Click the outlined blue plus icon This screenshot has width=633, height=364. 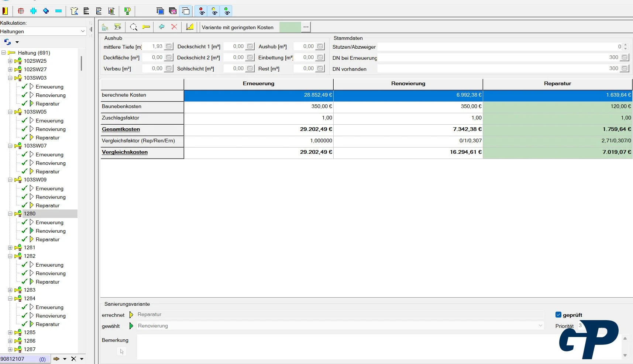[46, 11]
